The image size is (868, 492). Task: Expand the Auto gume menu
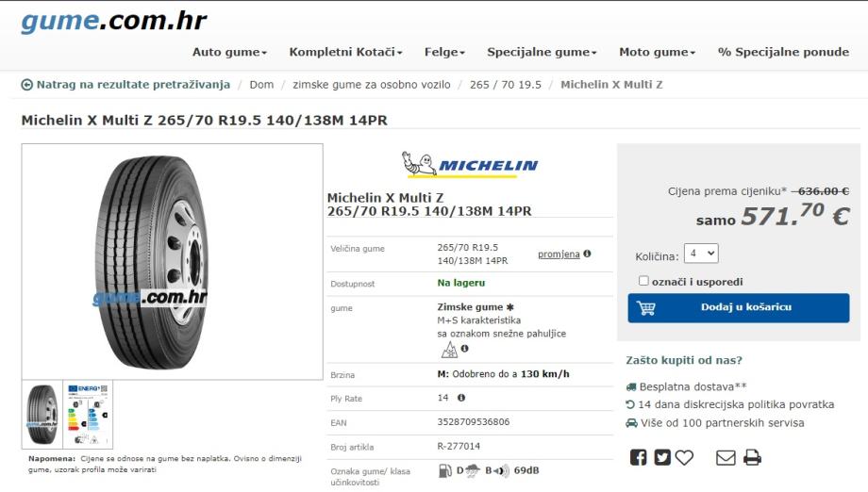click(x=229, y=52)
